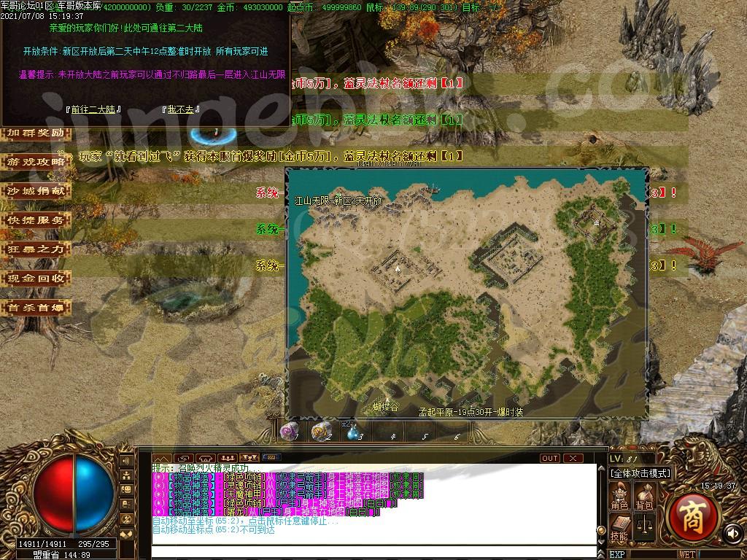Open the 背包 backpack inventory icon
747x560 pixels.
coord(644,496)
